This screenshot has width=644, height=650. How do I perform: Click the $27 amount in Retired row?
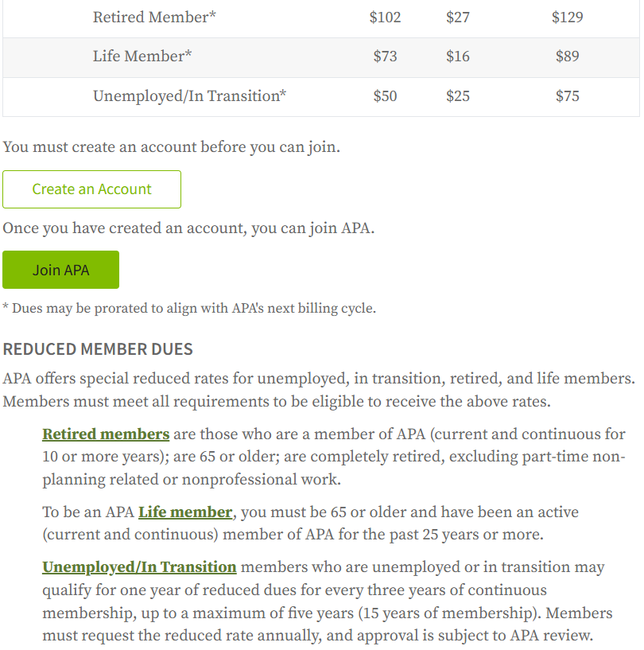pyautogui.click(x=458, y=17)
